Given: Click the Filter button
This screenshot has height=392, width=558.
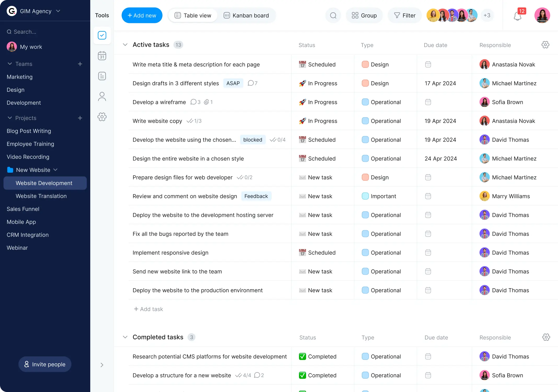Looking at the screenshot, I should tap(405, 15).
